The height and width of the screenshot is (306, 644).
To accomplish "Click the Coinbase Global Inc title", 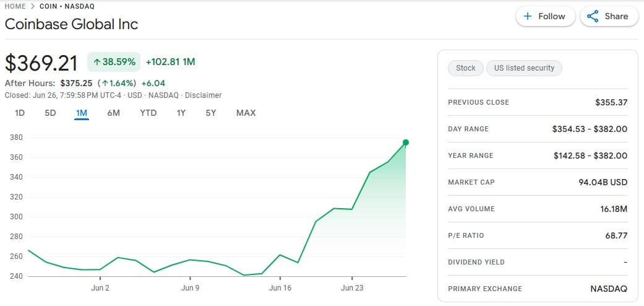I will pyautogui.click(x=72, y=24).
